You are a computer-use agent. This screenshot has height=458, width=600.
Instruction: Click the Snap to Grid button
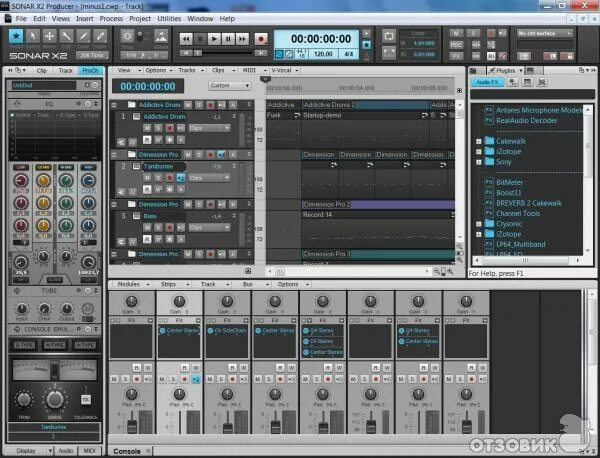pos(127,36)
